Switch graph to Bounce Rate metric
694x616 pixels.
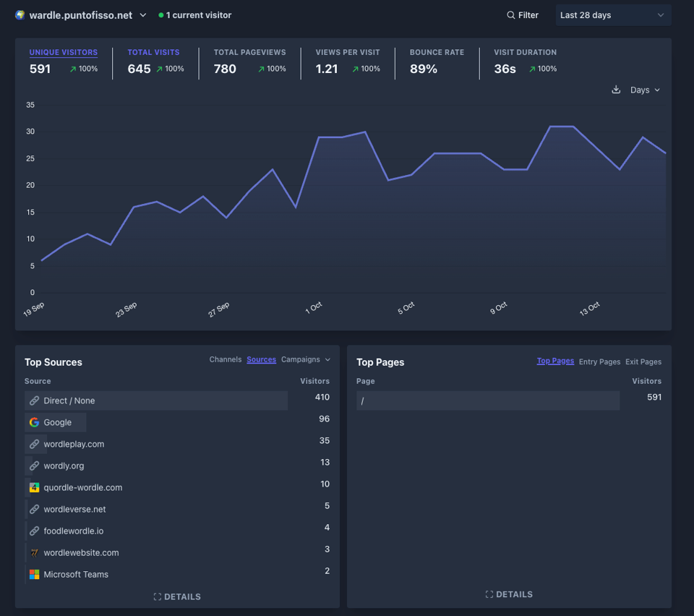(x=437, y=53)
